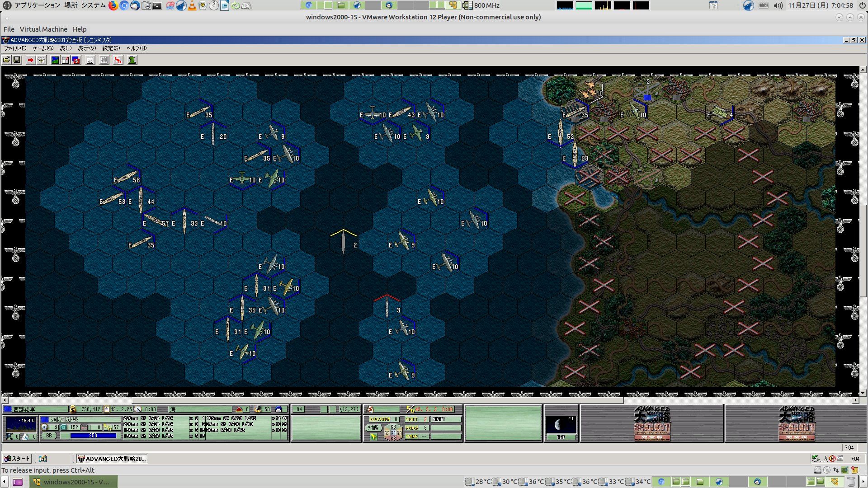This screenshot has height=488, width=868.
Task: Click the floppy disk save icon
Action: (x=17, y=60)
